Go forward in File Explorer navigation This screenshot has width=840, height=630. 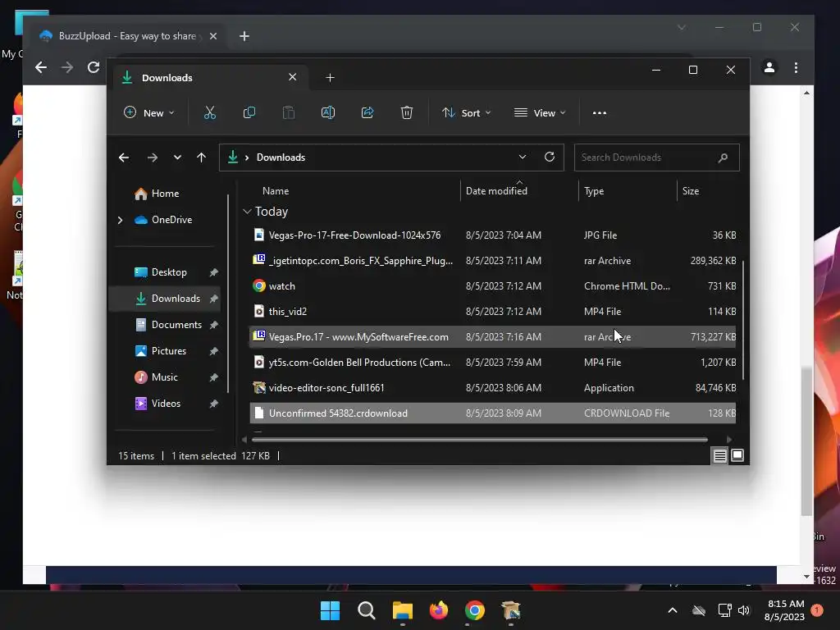click(x=152, y=157)
